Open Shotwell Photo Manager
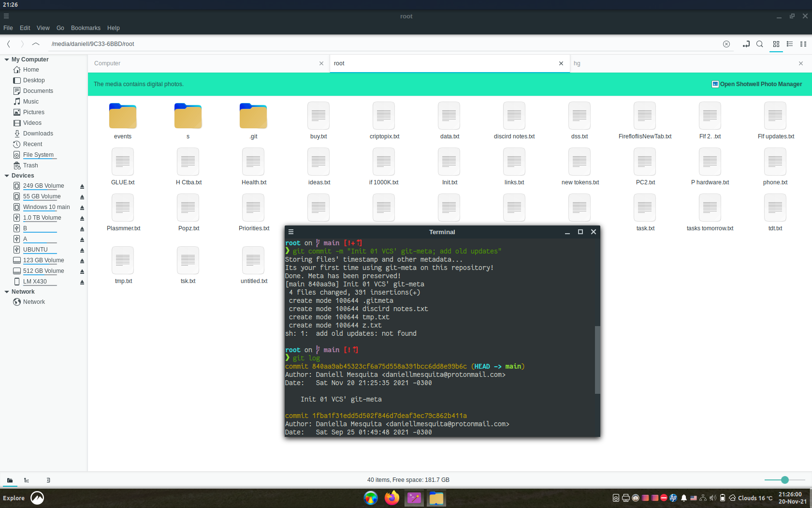 coord(757,84)
